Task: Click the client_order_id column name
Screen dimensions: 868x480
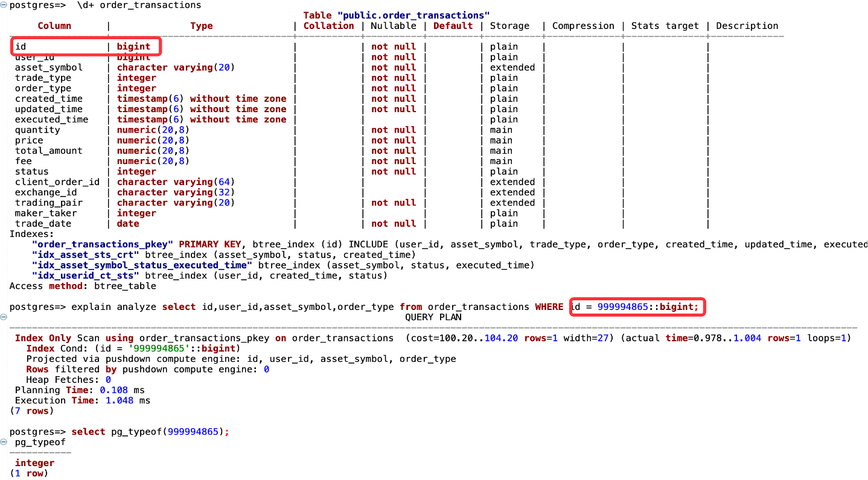Action: tap(57, 182)
